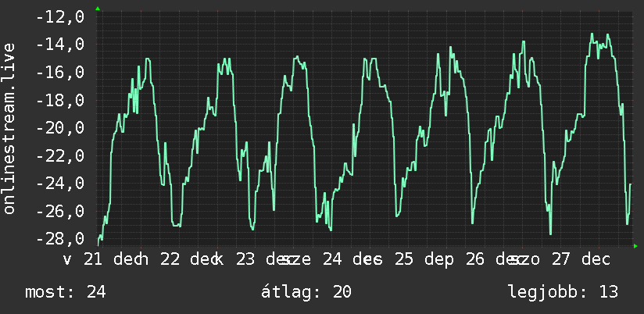Image resolution: width=644 pixels, height=314 pixels.
Task: Click the 'átlag: 20' average value text
Action: 306,292
